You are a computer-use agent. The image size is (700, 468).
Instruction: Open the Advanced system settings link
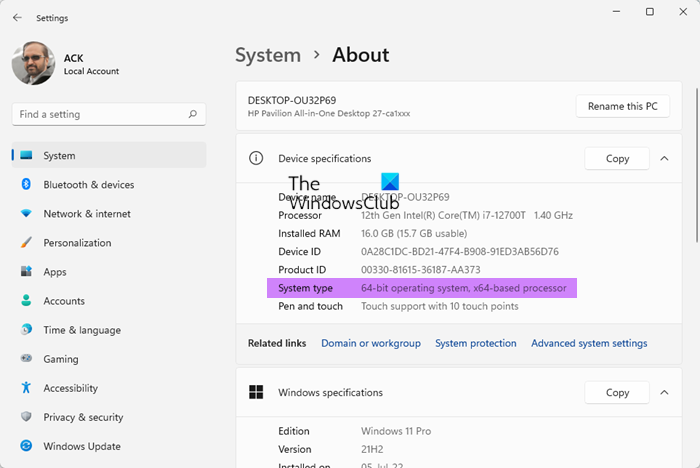coord(589,343)
